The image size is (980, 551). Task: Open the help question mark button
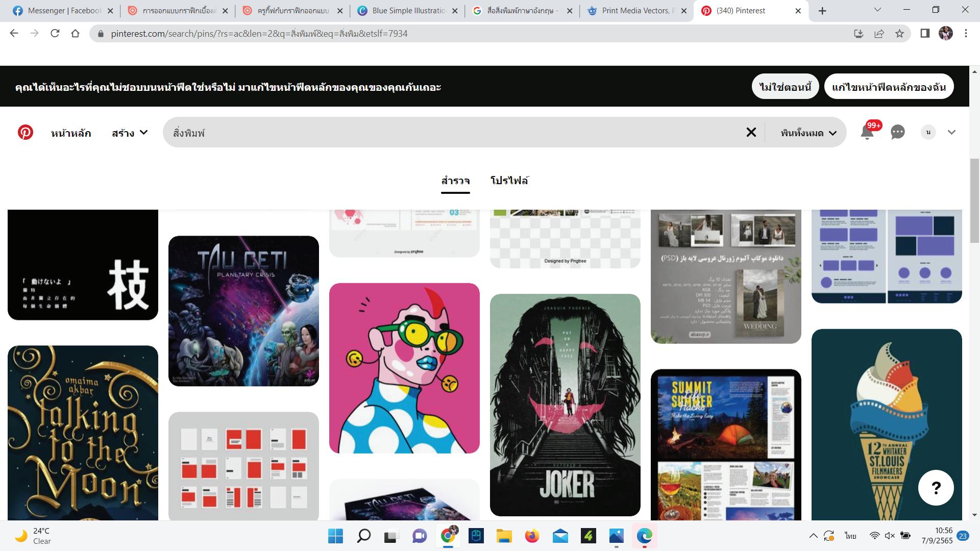[936, 488]
